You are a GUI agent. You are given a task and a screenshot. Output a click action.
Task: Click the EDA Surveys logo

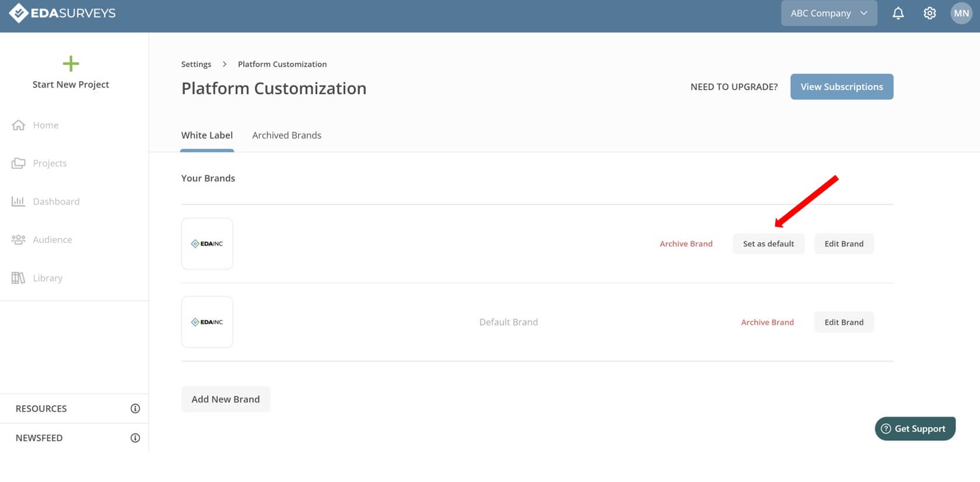[x=62, y=13]
